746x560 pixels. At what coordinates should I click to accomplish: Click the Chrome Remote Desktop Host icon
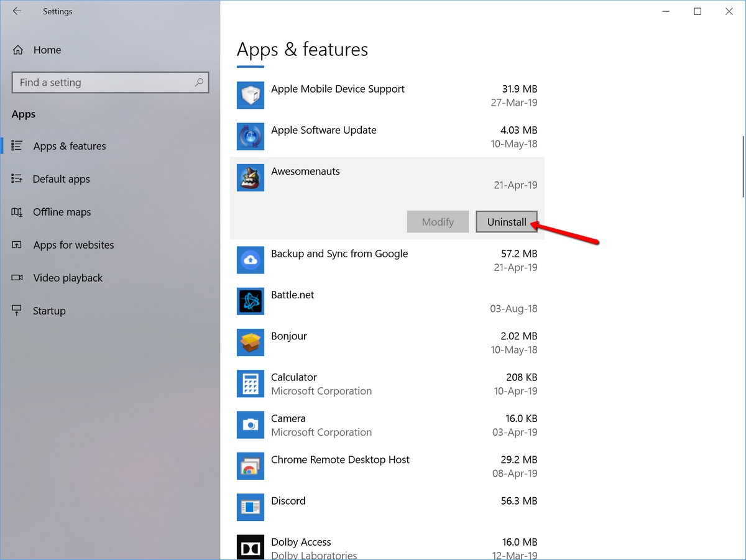(251, 466)
